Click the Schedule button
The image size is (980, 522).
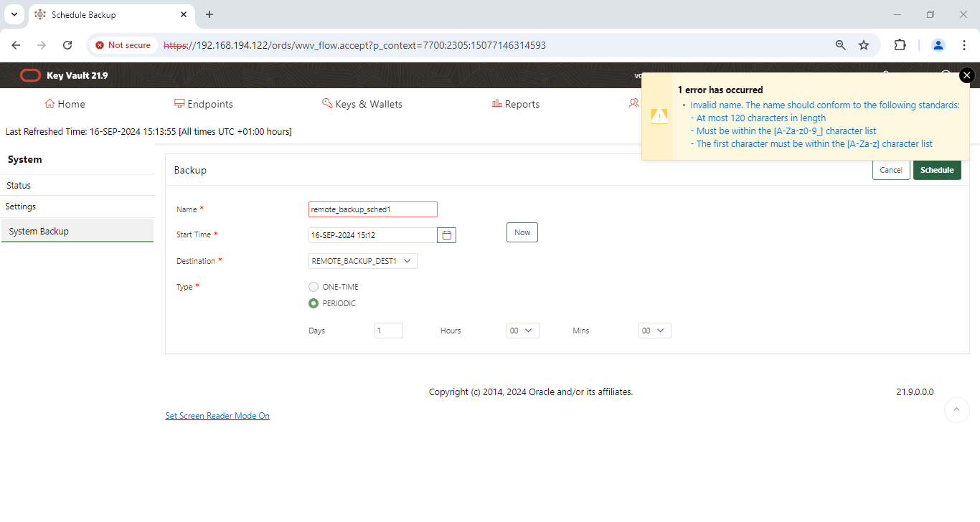point(937,170)
